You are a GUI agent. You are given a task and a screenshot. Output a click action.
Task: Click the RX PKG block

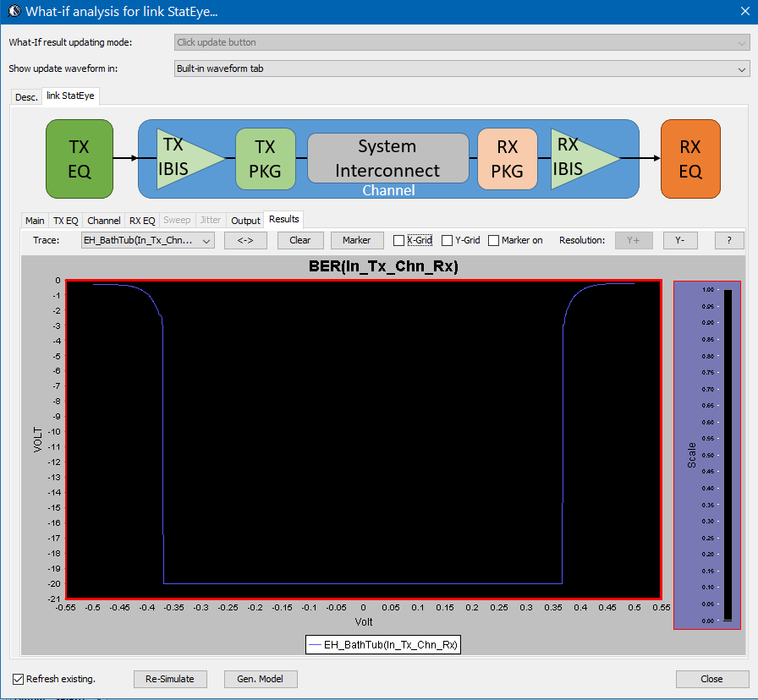click(x=507, y=158)
